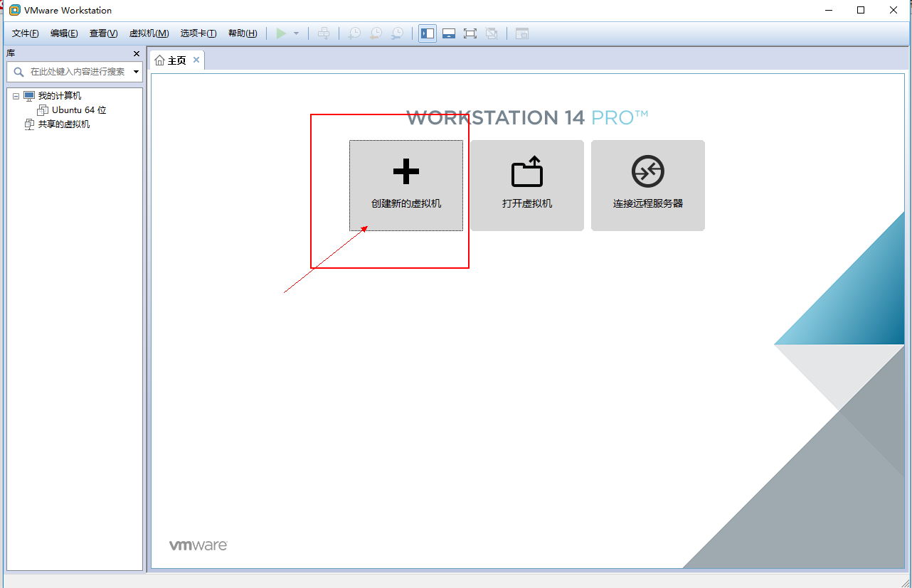Click the green power-on play icon
Image resolution: width=912 pixels, height=588 pixels.
pyautogui.click(x=282, y=33)
